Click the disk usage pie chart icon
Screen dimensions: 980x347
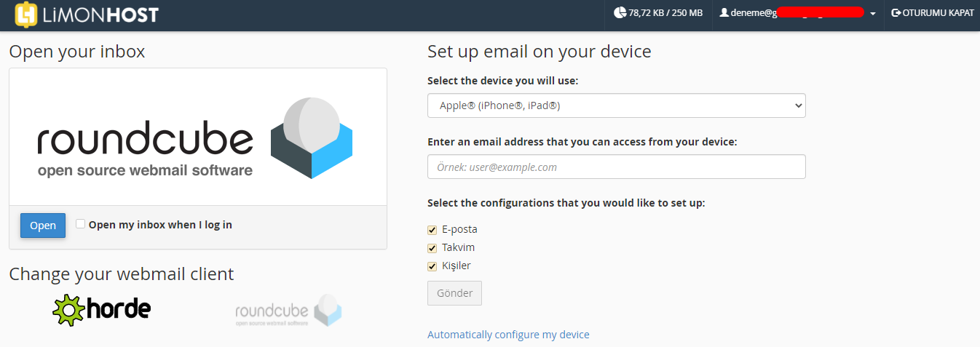620,12
